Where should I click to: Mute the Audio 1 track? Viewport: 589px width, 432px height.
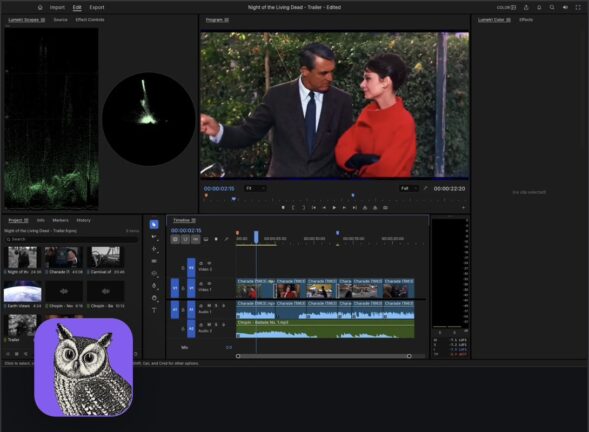(x=209, y=306)
